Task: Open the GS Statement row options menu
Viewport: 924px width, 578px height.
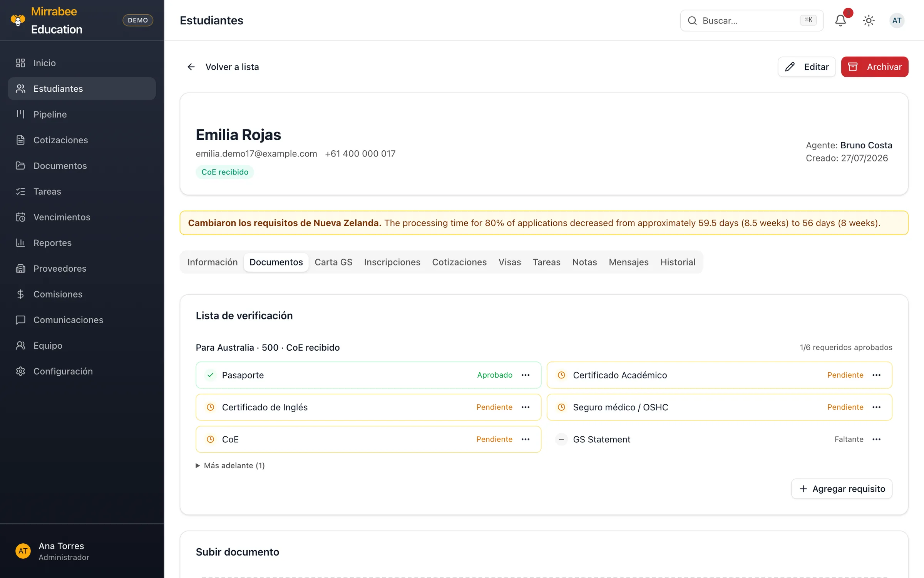Action: click(x=877, y=439)
